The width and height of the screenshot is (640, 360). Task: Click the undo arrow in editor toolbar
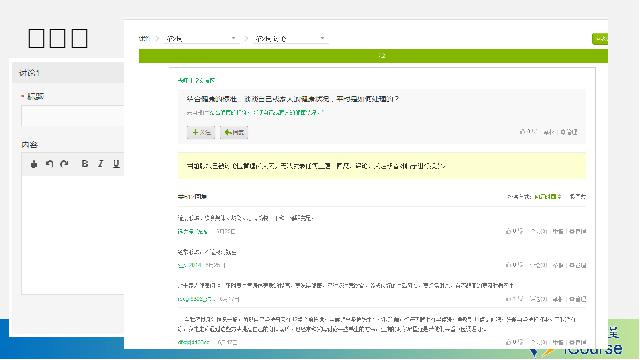coord(49,164)
